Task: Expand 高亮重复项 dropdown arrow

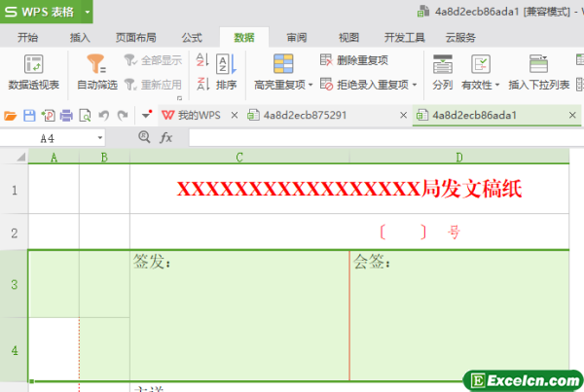Action: pos(310,85)
